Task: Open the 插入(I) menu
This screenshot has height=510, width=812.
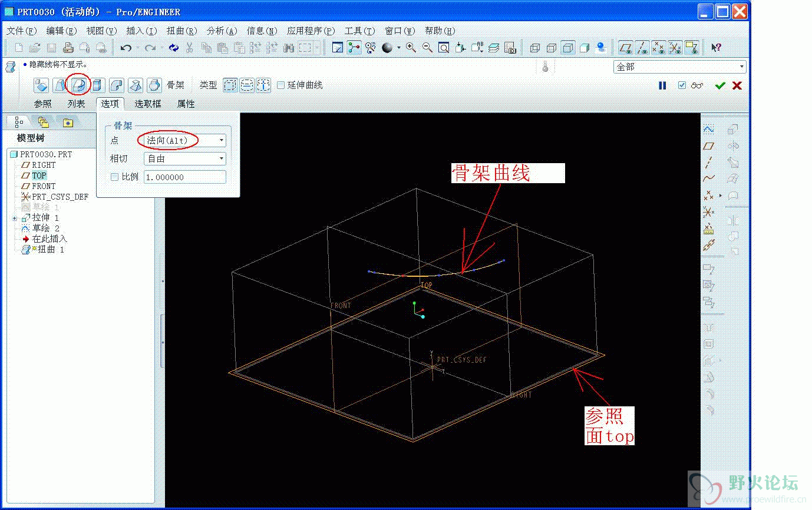Action: pyautogui.click(x=141, y=31)
